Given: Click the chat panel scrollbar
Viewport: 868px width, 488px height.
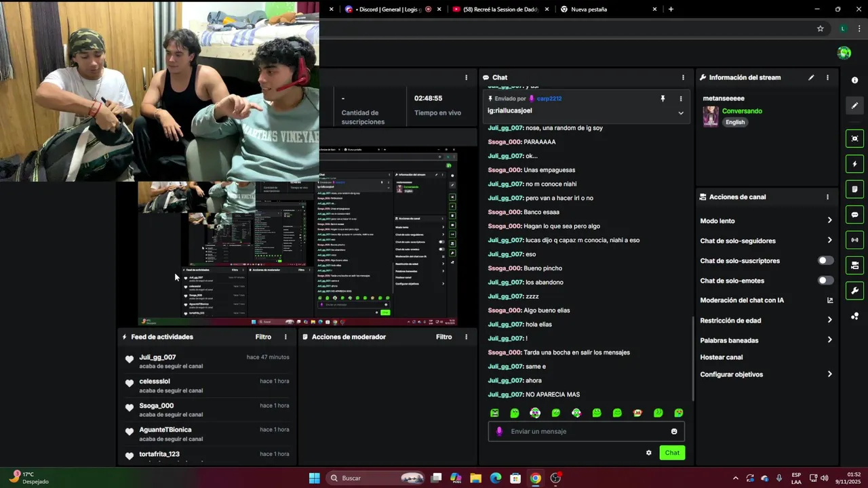Looking at the screenshot, I should coord(692,359).
